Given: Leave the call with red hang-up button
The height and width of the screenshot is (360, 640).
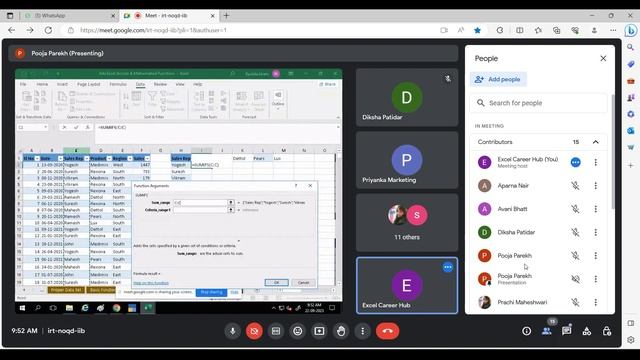Looking at the screenshot, I should tap(387, 331).
